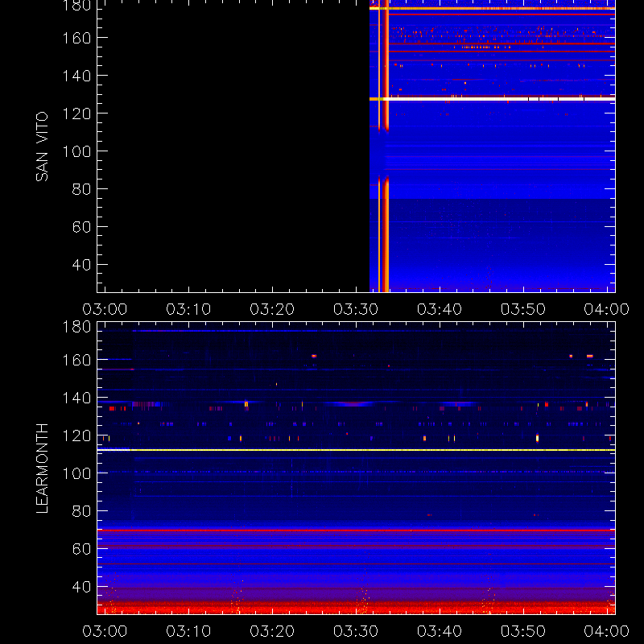Click 03:50 time label under LEARMONTH plot
This screenshot has height=644, width=644.
pos(522,631)
